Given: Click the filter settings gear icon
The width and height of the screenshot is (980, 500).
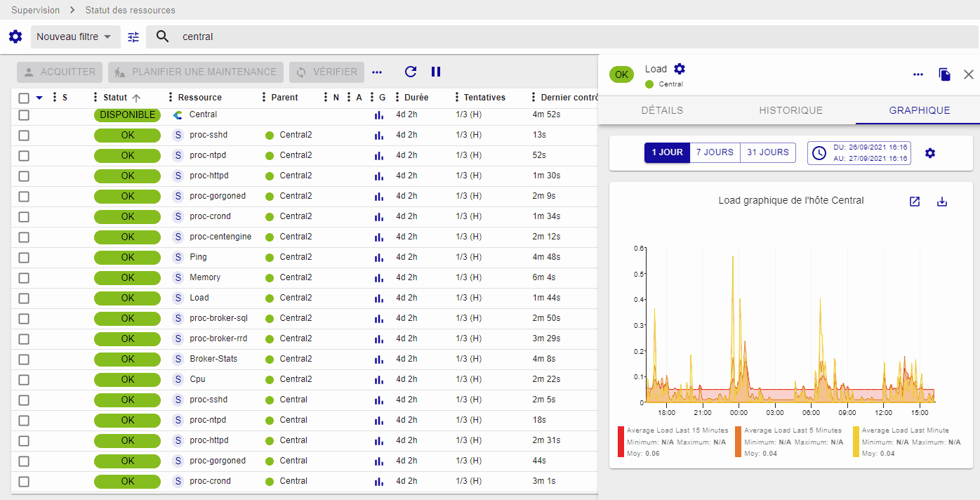Looking at the screenshot, I should point(15,37).
